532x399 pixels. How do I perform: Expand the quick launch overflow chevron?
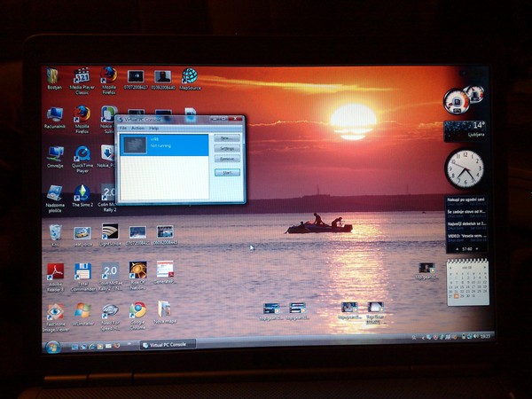click(x=129, y=345)
